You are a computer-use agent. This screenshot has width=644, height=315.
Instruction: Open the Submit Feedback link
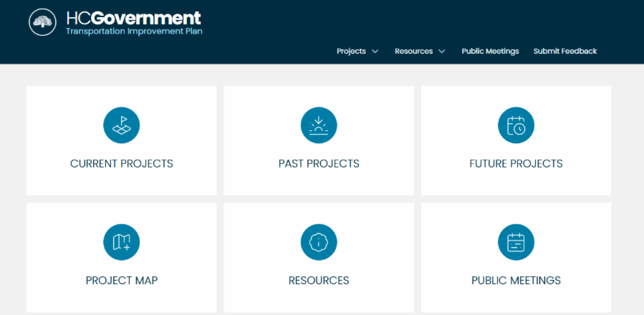pyautogui.click(x=564, y=52)
